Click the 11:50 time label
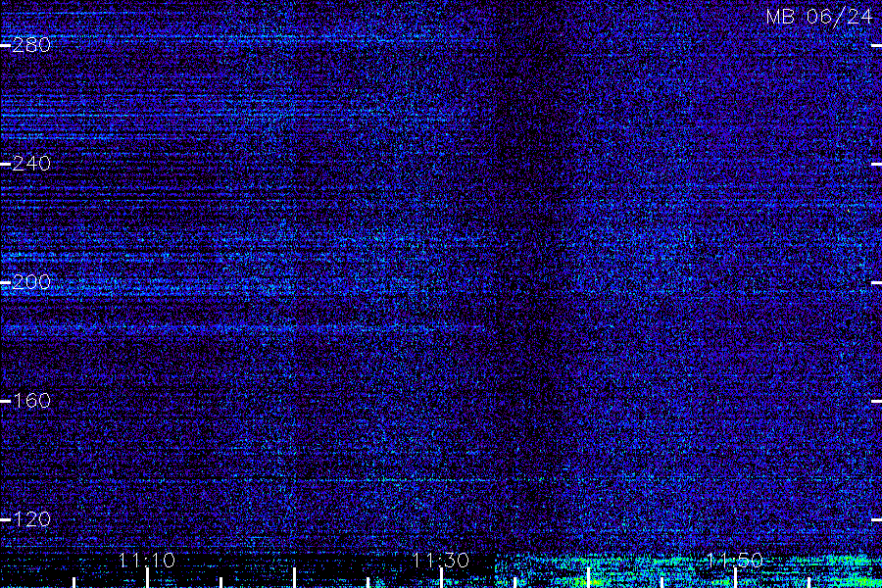This screenshot has height=588, width=882. 735,561
